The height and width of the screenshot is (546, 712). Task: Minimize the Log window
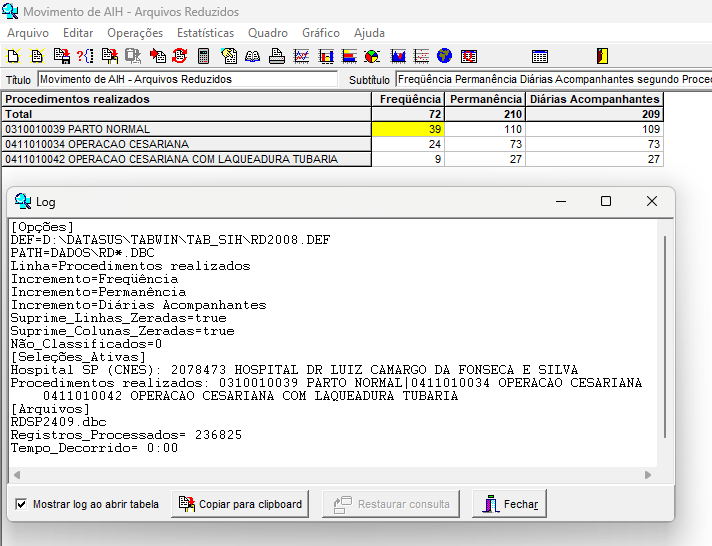pos(561,201)
